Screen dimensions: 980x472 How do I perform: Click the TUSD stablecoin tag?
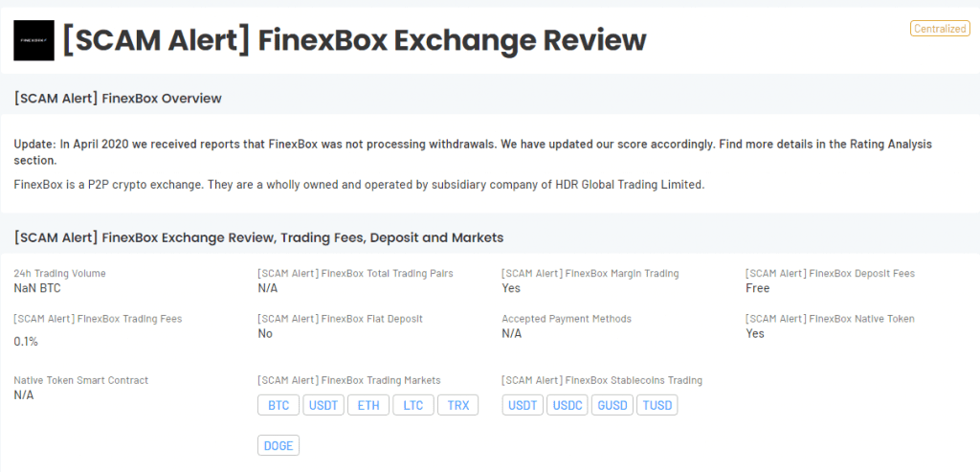(x=657, y=405)
